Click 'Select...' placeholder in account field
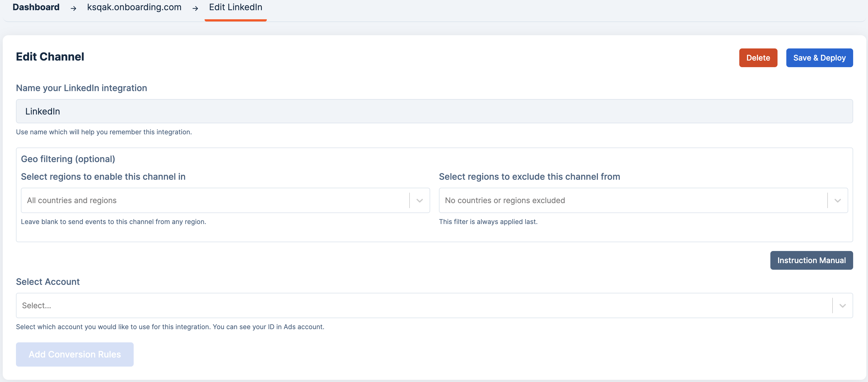The width and height of the screenshot is (868, 382). click(36, 305)
